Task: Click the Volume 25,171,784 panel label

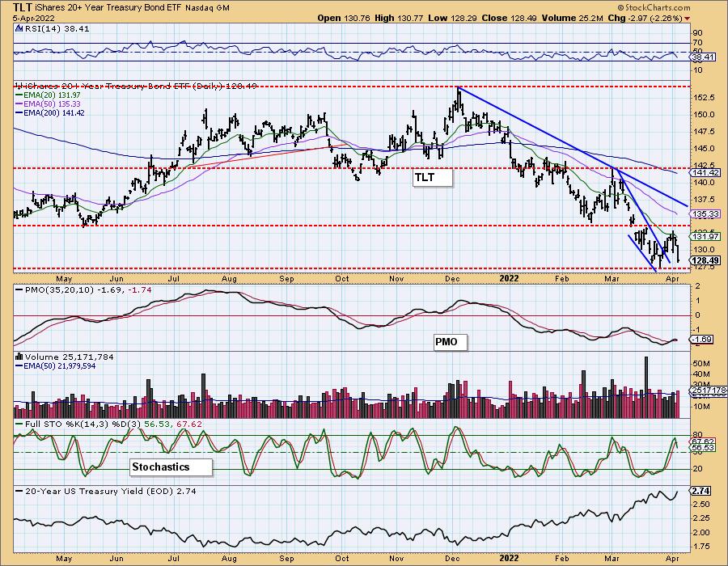Action: pos(70,357)
